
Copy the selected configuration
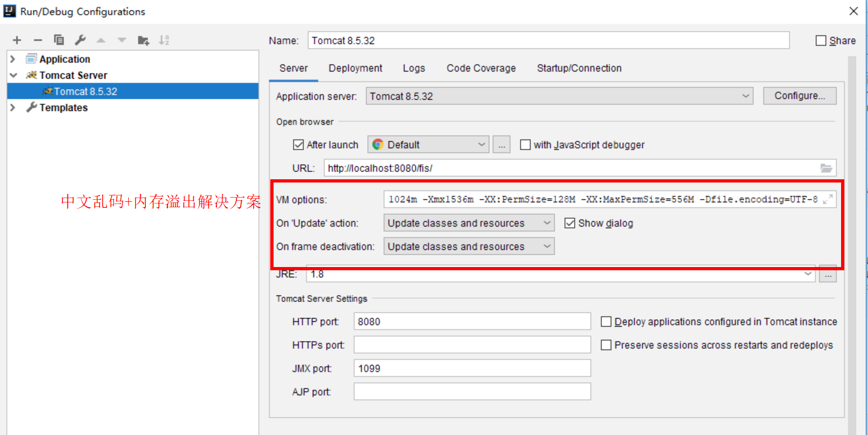pos(59,40)
